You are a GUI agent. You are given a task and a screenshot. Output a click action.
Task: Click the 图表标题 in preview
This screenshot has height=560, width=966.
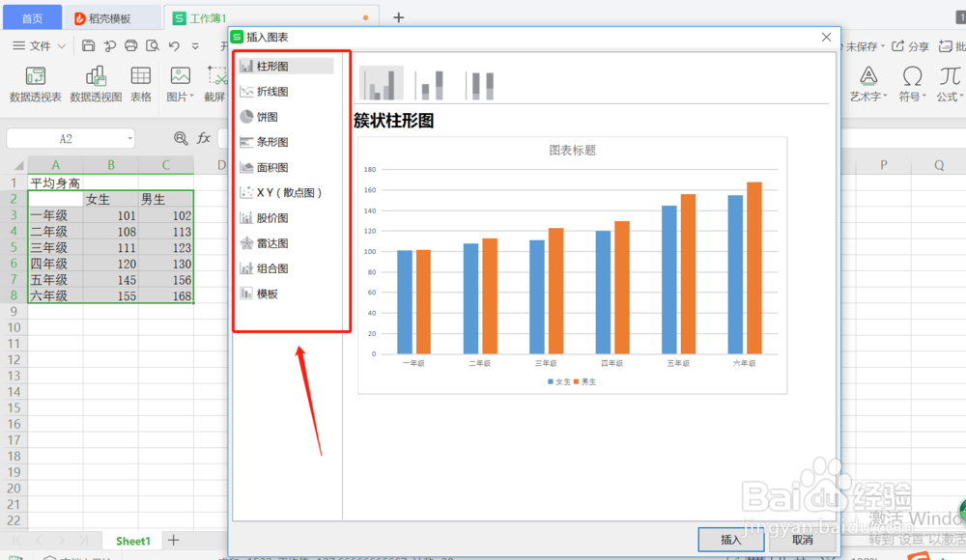pyautogui.click(x=572, y=150)
